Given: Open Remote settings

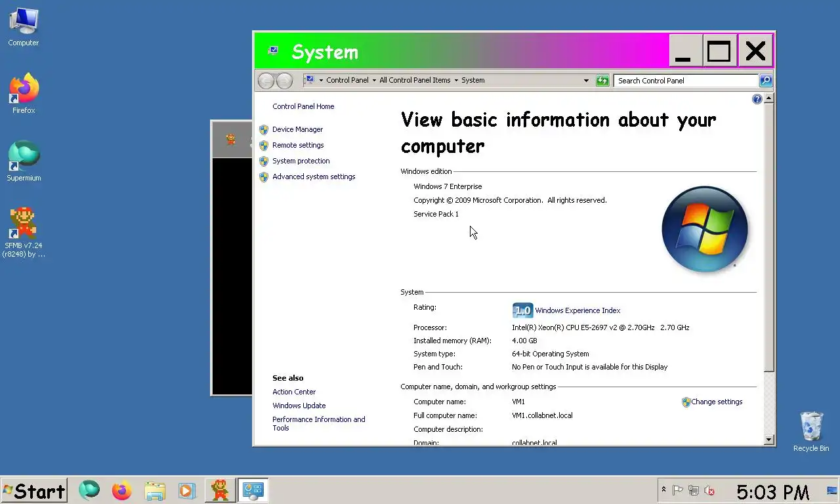Looking at the screenshot, I should (298, 145).
